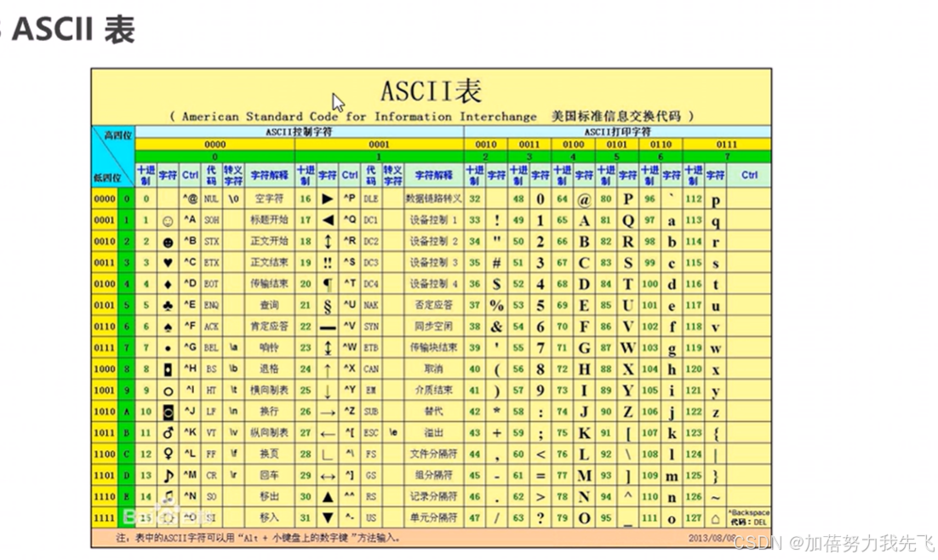Select the '*Backspace 代码: DEL' note

click(749, 517)
